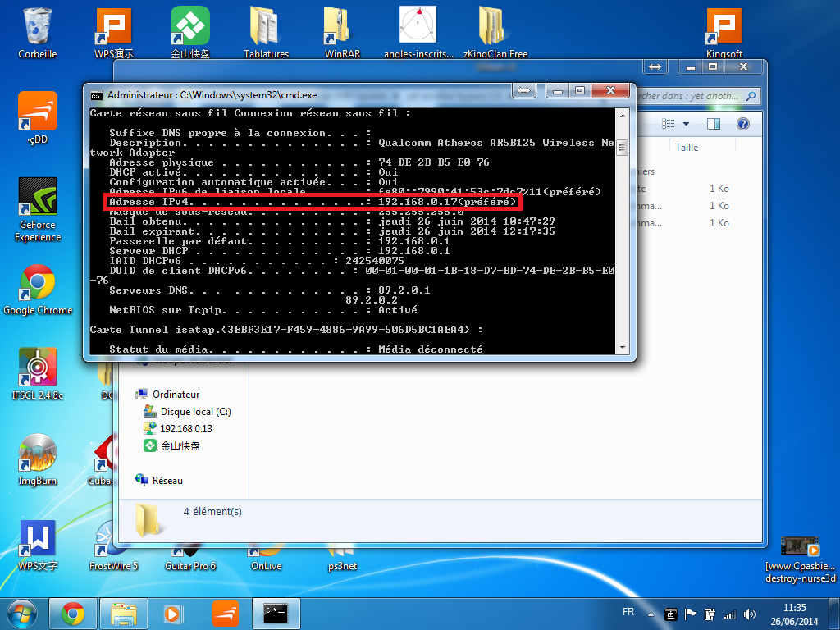Open view options dropdown arrow in Explorer
The height and width of the screenshot is (630, 840).
click(686, 124)
